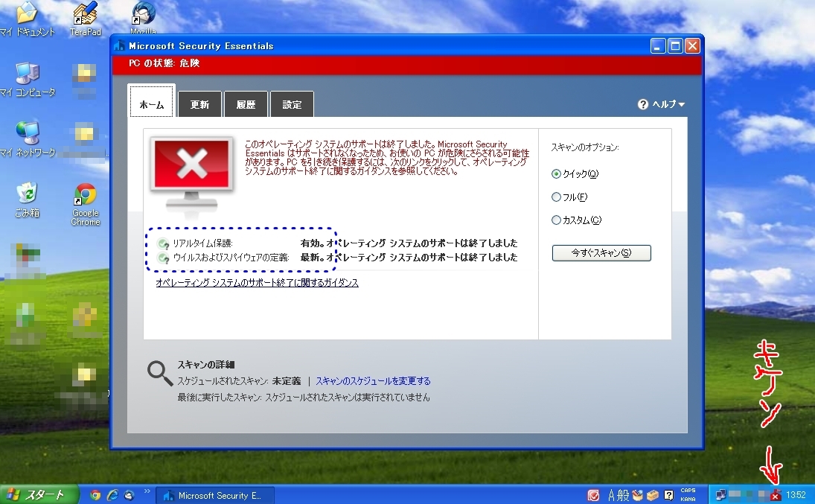This screenshot has width=815, height=504.
Task: Launch the Google Chrome desktop shortcut
Action: (86, 204)
